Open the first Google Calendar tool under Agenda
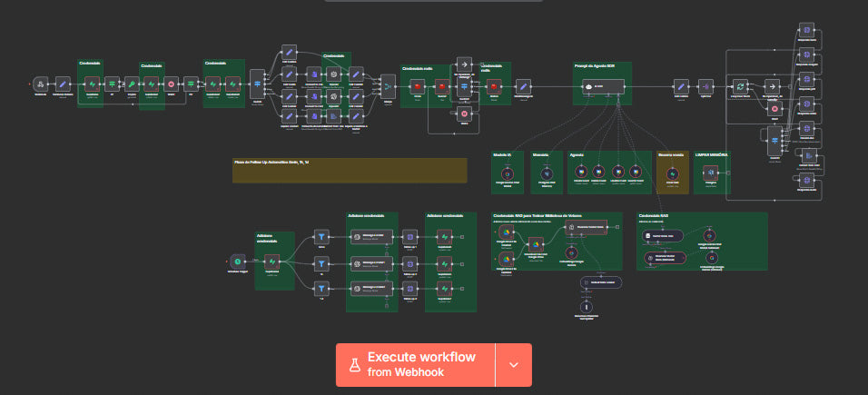This screenshot has width=868, height=395. 579,171
